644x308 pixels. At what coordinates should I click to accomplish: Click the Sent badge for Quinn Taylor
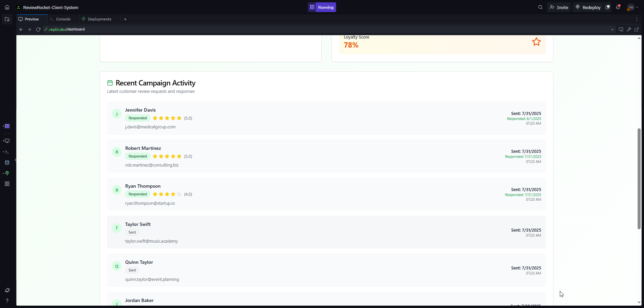(132, 270)
